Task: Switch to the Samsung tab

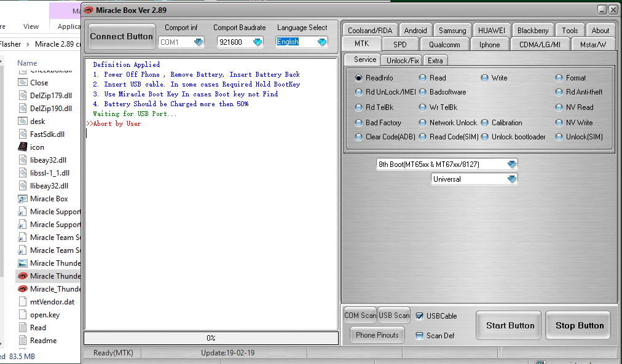Action: 452,30
